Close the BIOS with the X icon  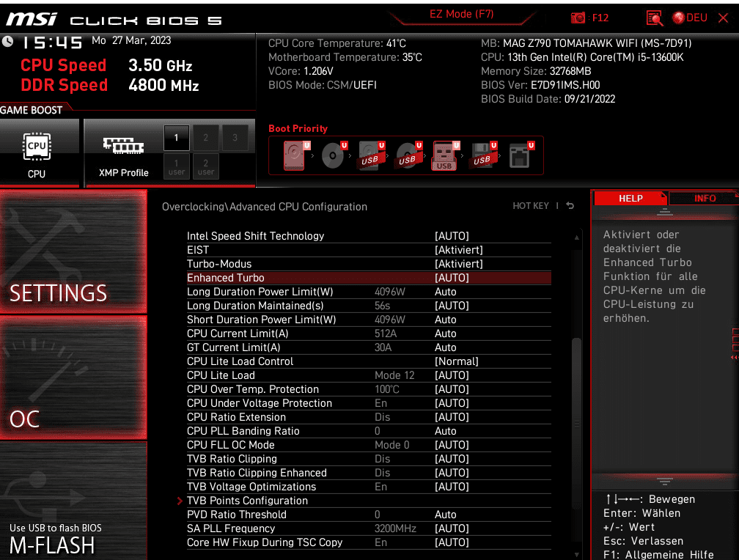click(x=723, y=18)
